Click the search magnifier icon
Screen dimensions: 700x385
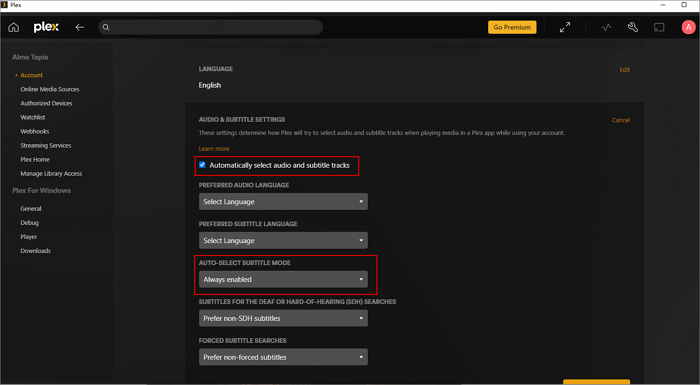pos(106,27)
